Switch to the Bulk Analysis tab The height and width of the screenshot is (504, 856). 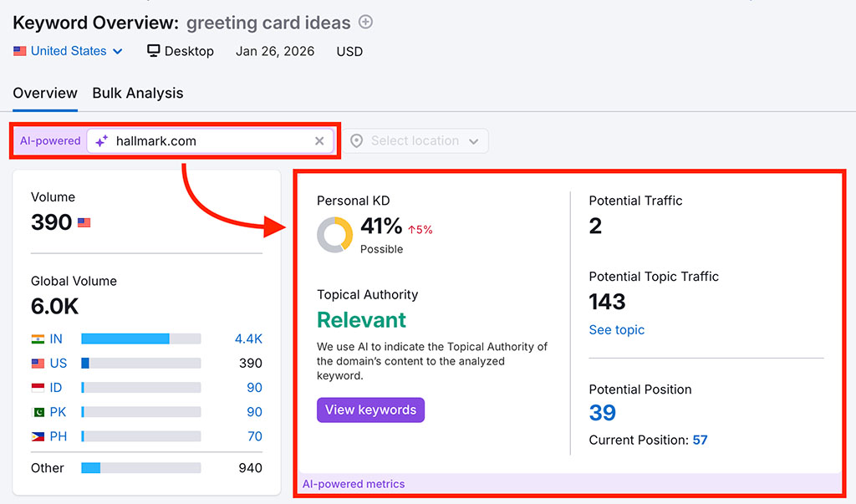[x=137, y=93]
